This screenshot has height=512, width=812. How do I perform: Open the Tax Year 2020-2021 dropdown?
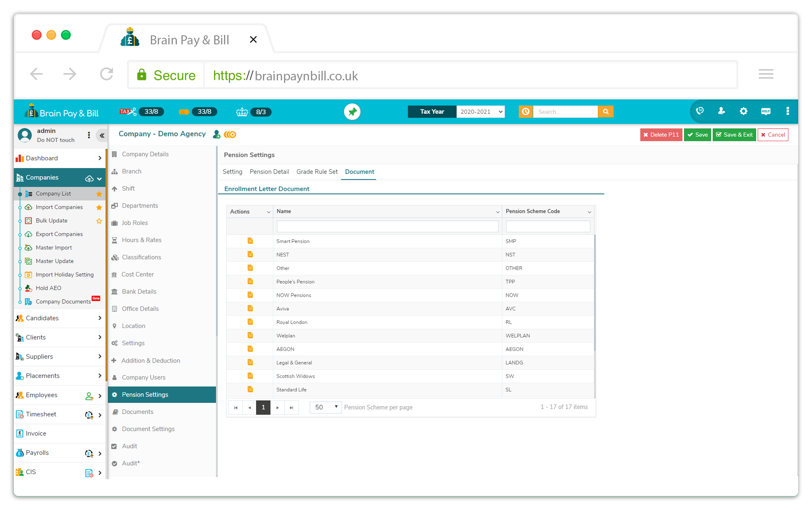tap(481, 112)
